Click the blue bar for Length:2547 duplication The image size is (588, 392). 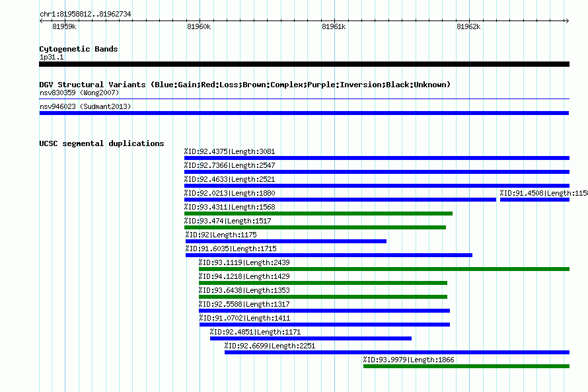click(x=377, y=172)
